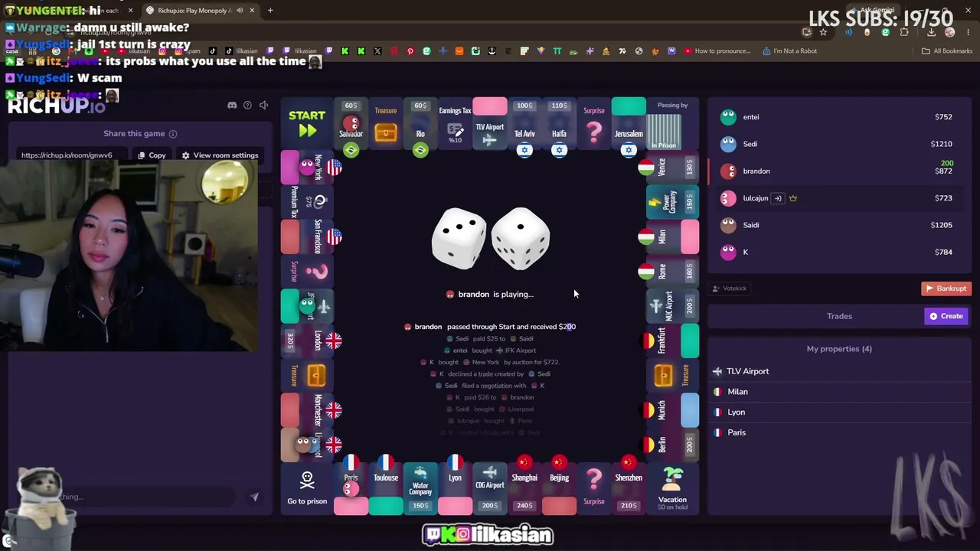Select the TLV Airport board tile
Image resolution: width=980 pixels, height=551 pixels.
coord(490,123)
